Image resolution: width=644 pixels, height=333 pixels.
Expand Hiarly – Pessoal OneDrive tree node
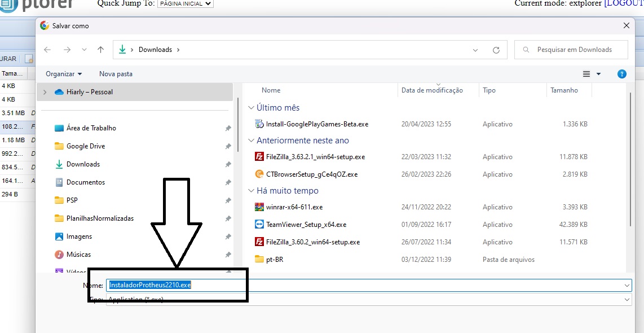coord(45,92)
